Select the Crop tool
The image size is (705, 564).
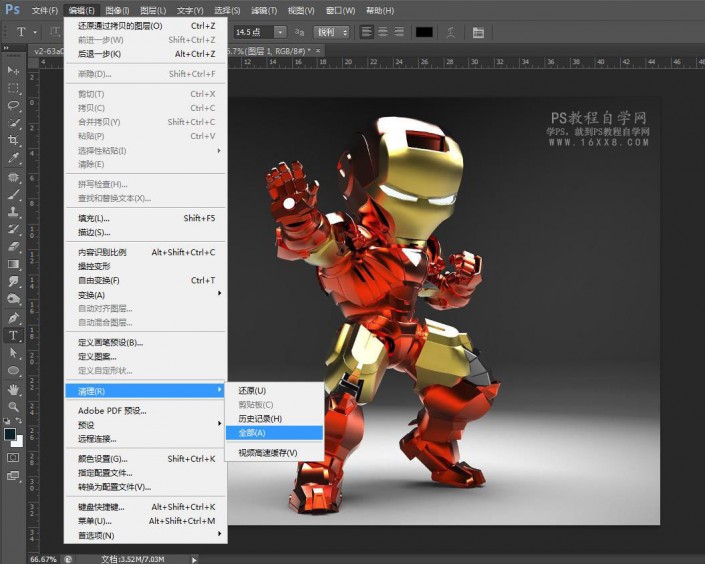pyautogui.click(x=14, y=141)
